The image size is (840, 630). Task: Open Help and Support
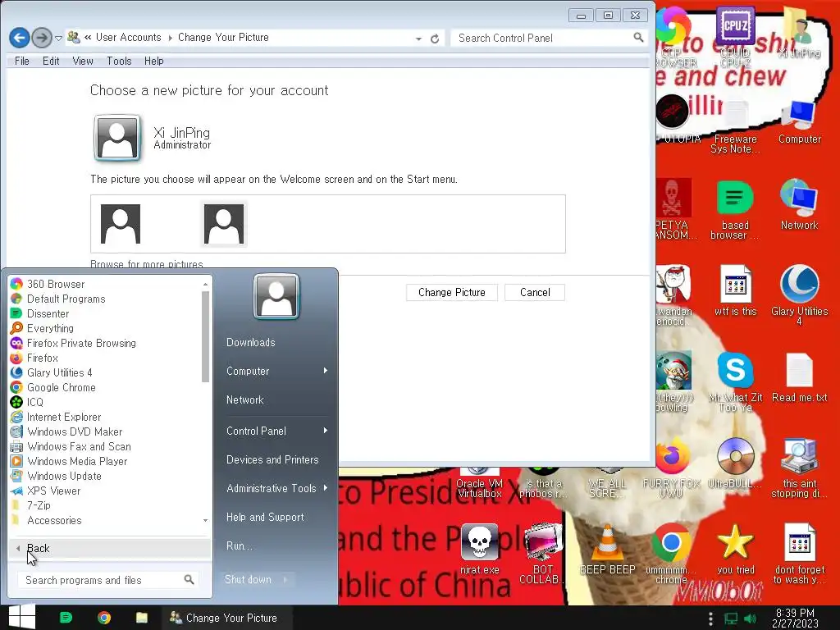coord(265,517)
